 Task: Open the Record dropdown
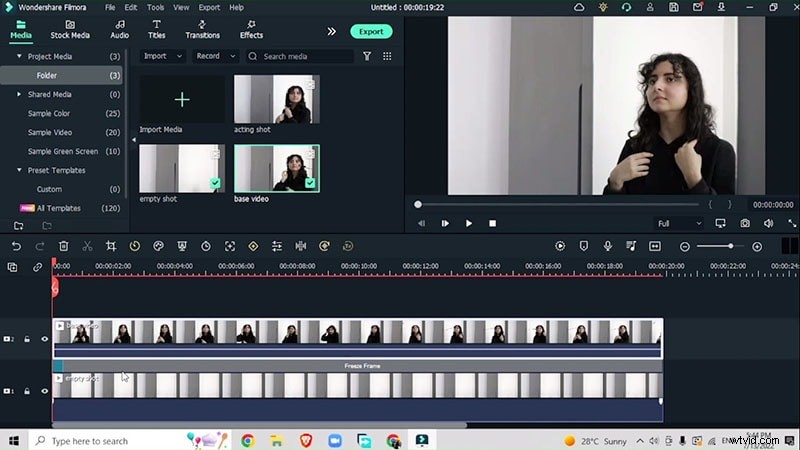point(215,56)
